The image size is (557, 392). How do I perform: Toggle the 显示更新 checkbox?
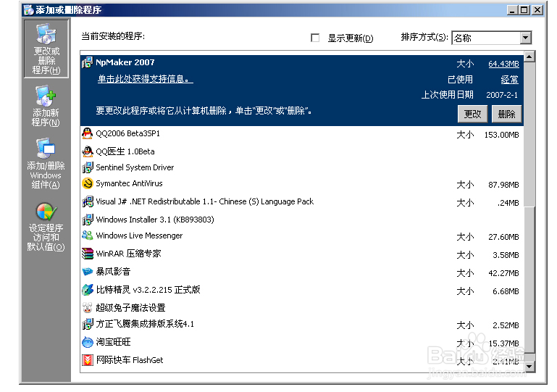click(x=315, y=38)
